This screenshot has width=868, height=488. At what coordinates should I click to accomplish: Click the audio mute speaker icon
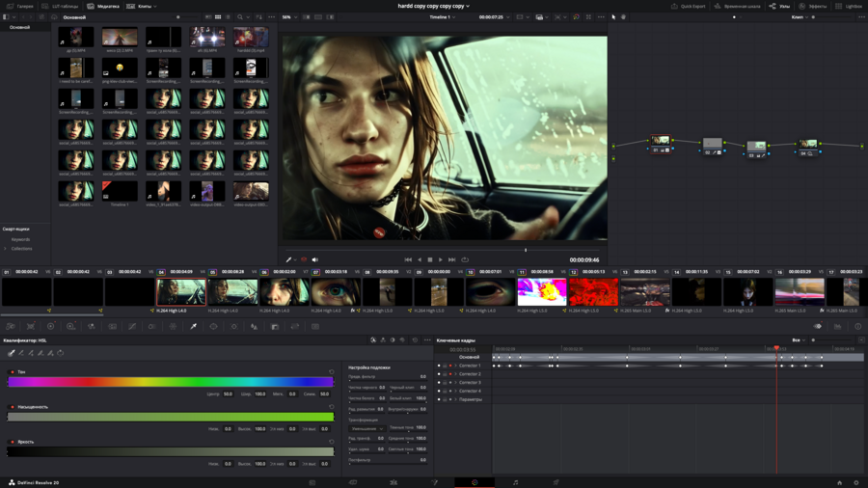pyautogui.click(x=315, y=259)
